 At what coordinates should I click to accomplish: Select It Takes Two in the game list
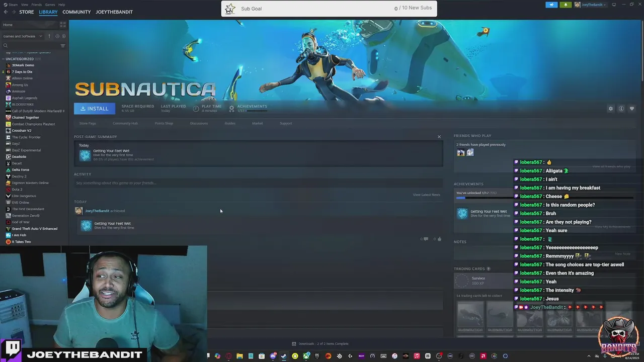click(21, 242)
